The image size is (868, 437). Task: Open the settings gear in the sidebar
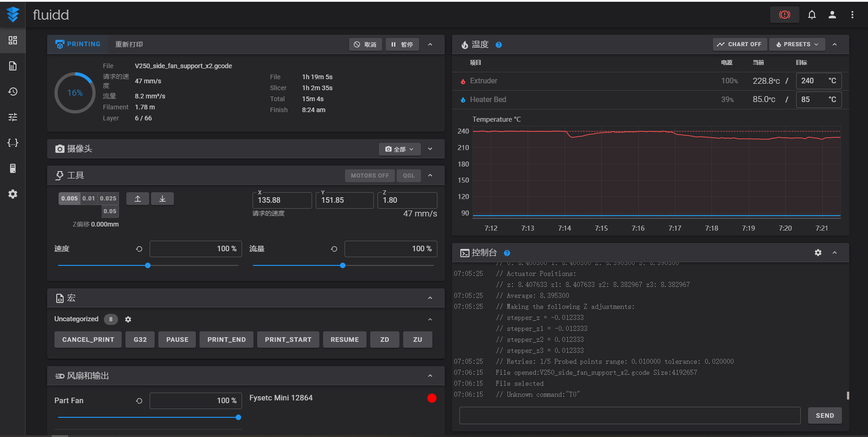point(13,194)
